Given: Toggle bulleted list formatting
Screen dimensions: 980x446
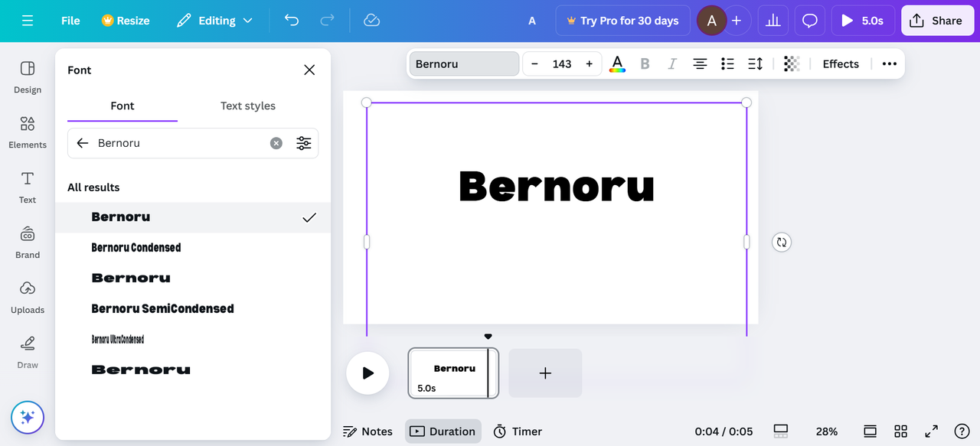Looking at the screenshot, I should [727, 63].
